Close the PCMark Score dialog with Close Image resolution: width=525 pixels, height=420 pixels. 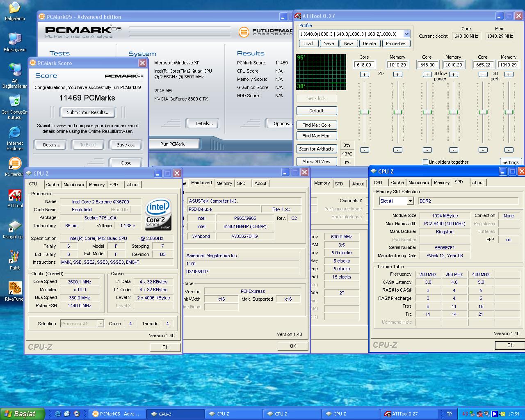(x=126, y=162)
